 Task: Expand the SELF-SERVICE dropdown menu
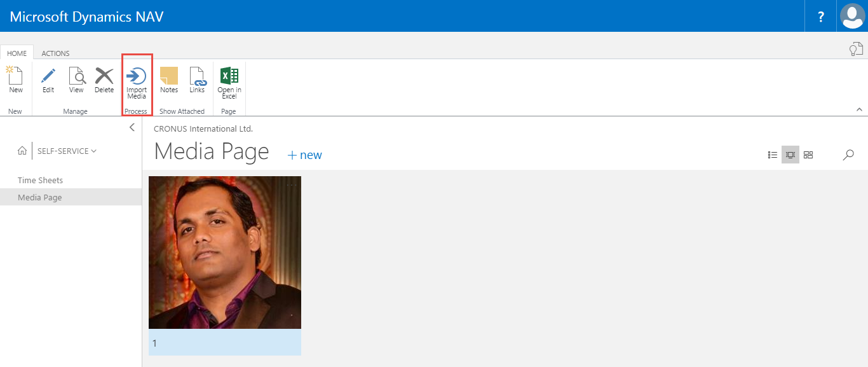[67, 151]
